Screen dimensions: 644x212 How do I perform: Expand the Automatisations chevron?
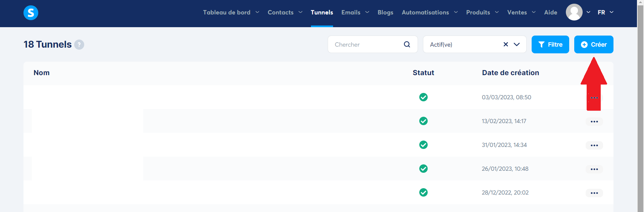point(456,12)
